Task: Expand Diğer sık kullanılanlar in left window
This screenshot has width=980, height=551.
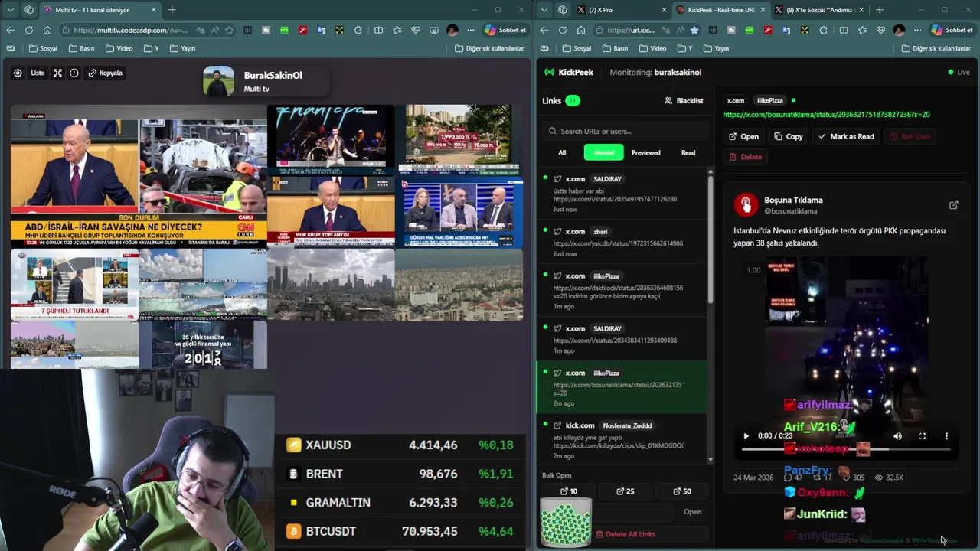Action: [489, 48]
